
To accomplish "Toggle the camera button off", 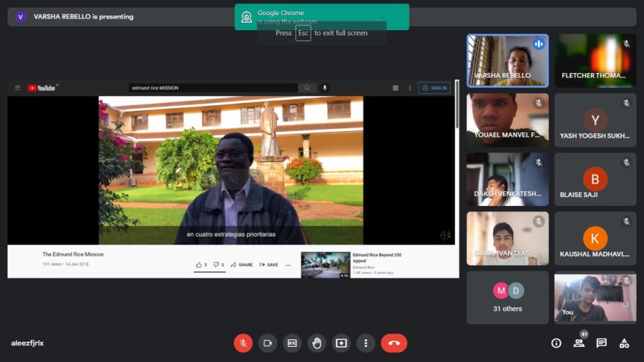I will click(x=267, y=343).
